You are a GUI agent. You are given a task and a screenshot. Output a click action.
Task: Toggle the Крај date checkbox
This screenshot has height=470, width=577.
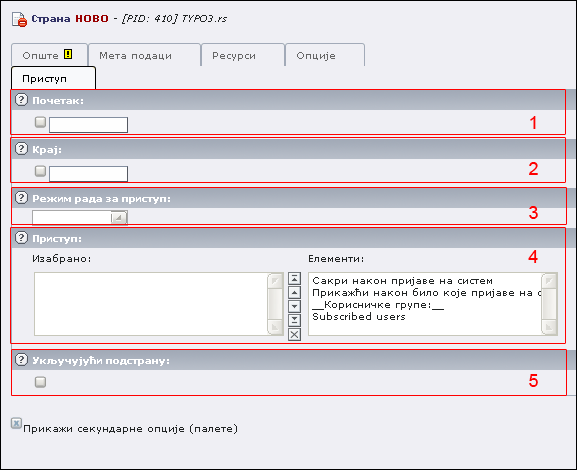coord(40,171)
